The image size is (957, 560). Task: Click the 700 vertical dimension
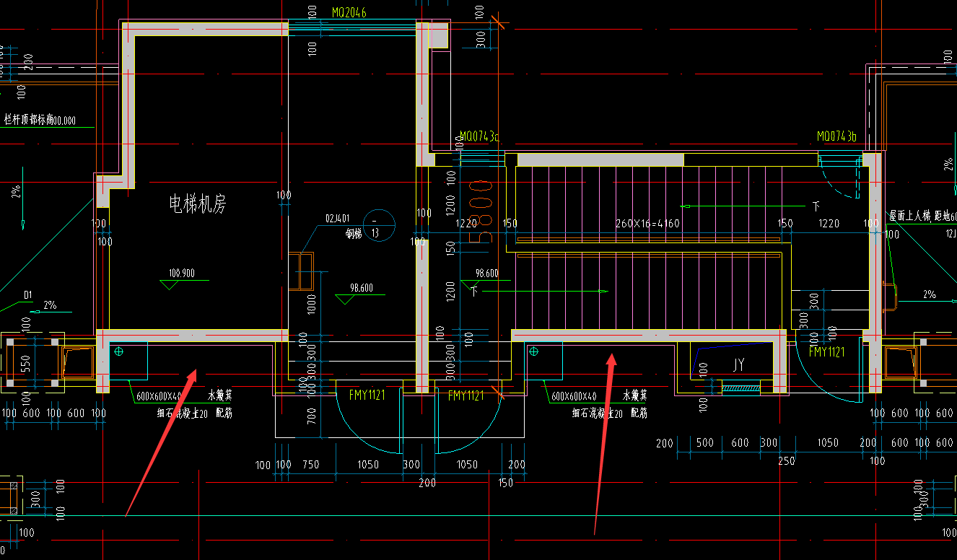tap(311, 416)
